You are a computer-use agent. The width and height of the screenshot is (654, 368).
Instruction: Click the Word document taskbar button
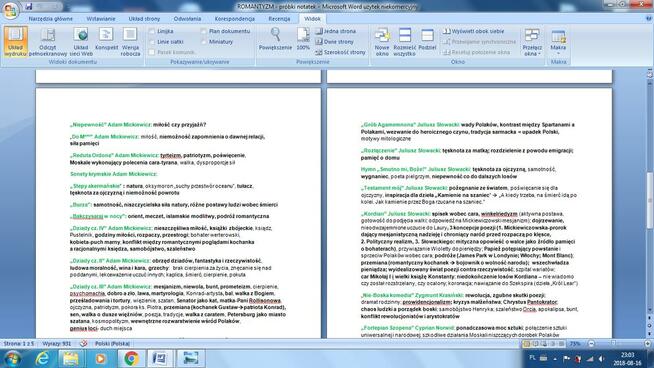[x=160, y=358]
